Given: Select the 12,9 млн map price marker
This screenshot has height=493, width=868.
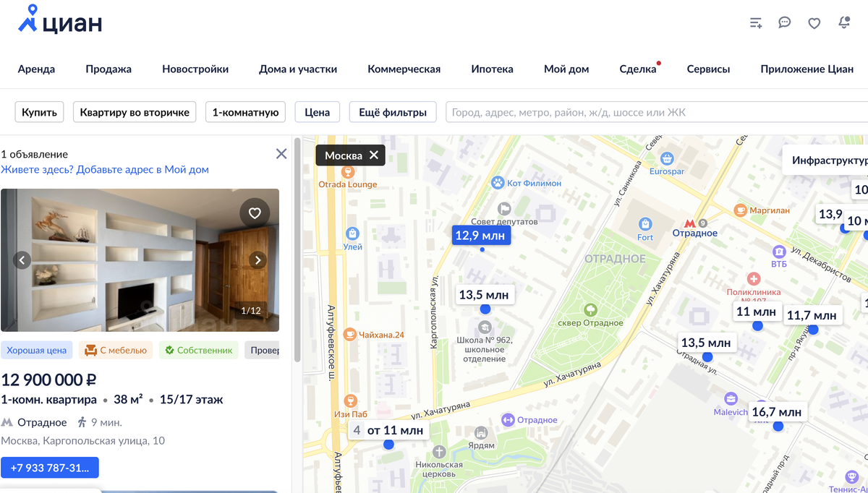Looking at the screenshot, I should click(x=482, y=236).
